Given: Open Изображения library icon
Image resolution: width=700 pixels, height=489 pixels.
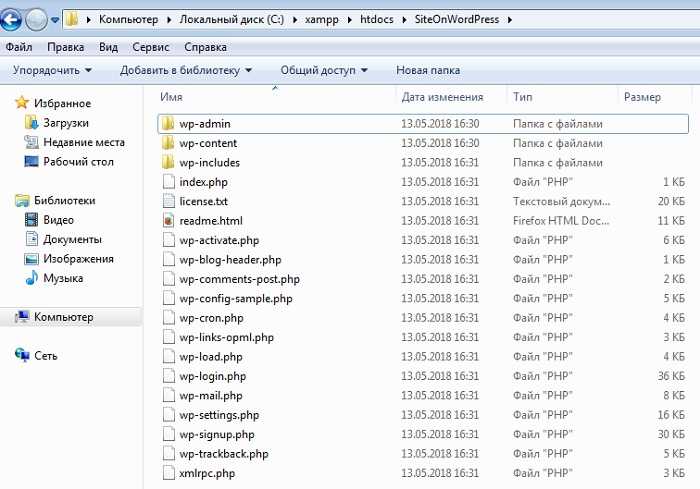Looking at the screenshot, I should 31,259.
